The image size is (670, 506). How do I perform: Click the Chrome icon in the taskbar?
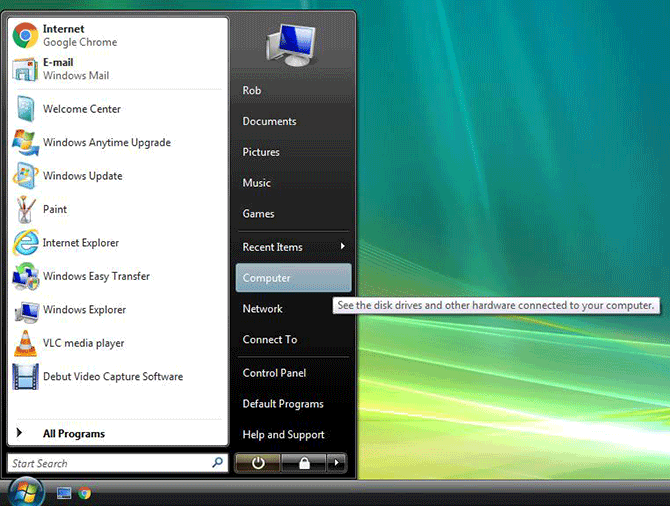pos(86,493)
